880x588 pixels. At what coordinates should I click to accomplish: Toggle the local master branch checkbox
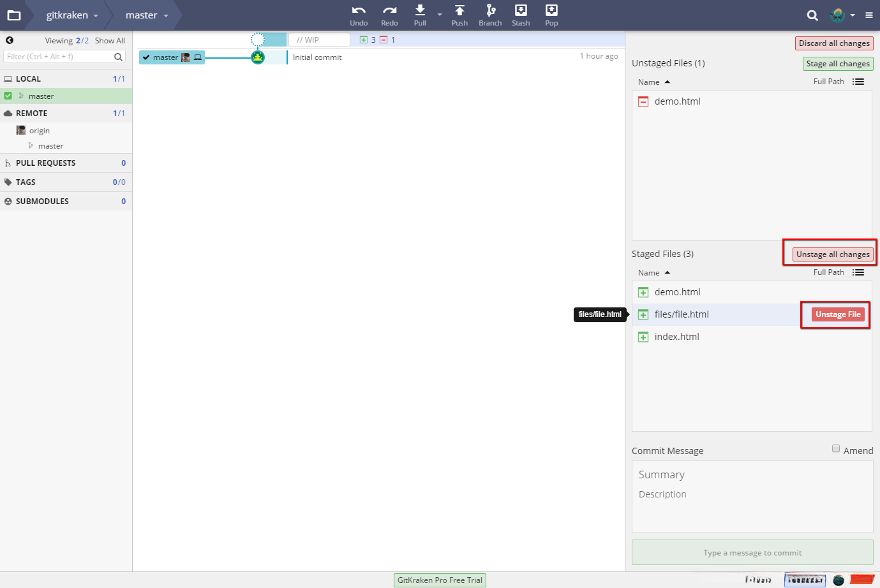8,96
